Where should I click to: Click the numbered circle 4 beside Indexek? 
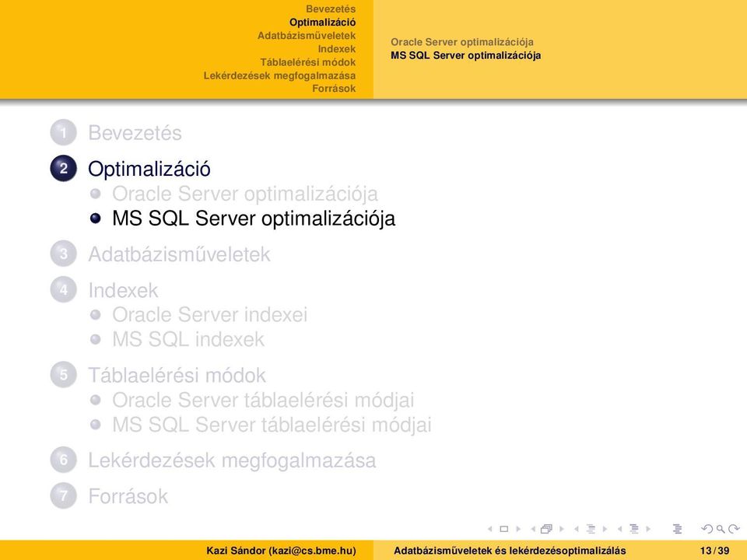coord(63,289)
